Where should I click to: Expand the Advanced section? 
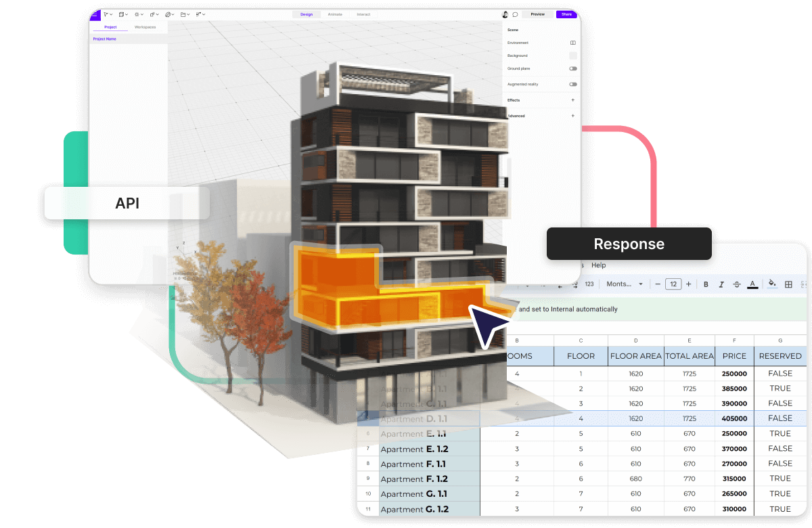(572, 116)
